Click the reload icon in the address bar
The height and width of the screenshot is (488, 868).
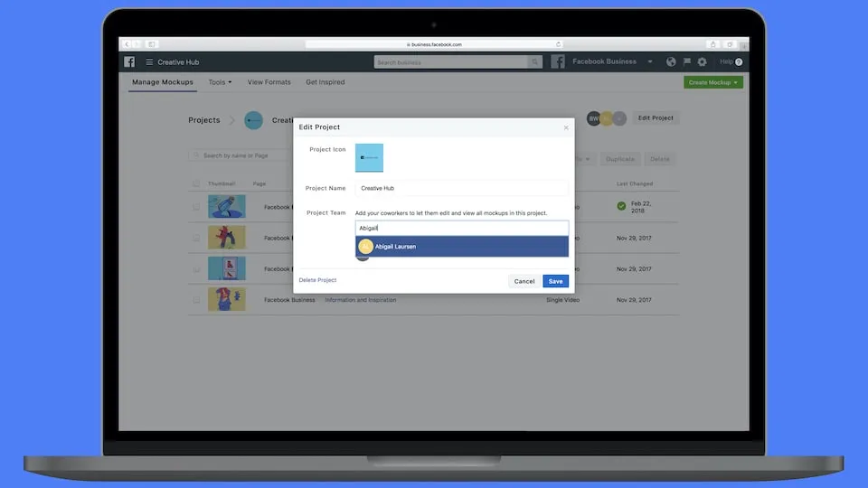(558, 44)
